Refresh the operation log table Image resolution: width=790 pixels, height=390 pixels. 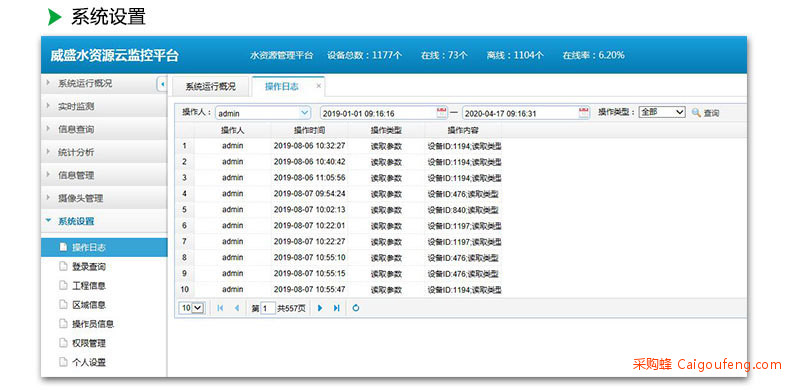[356, 308]
